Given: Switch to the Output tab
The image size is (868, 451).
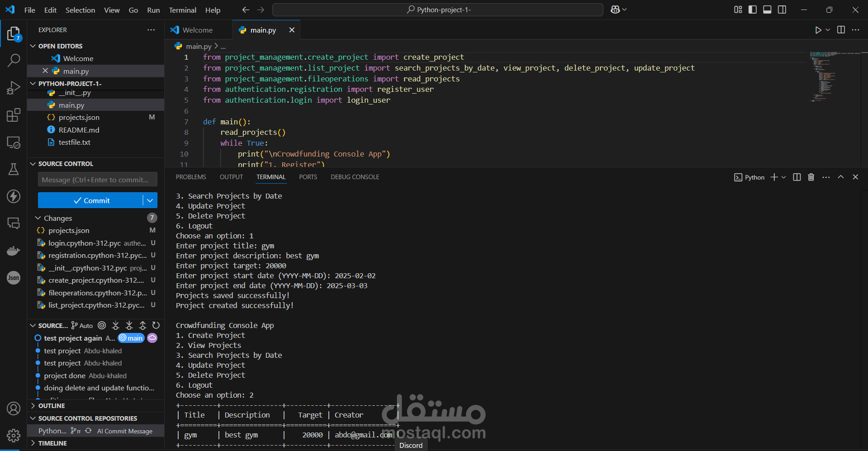Looking at the screenshot, I should 231,177.
